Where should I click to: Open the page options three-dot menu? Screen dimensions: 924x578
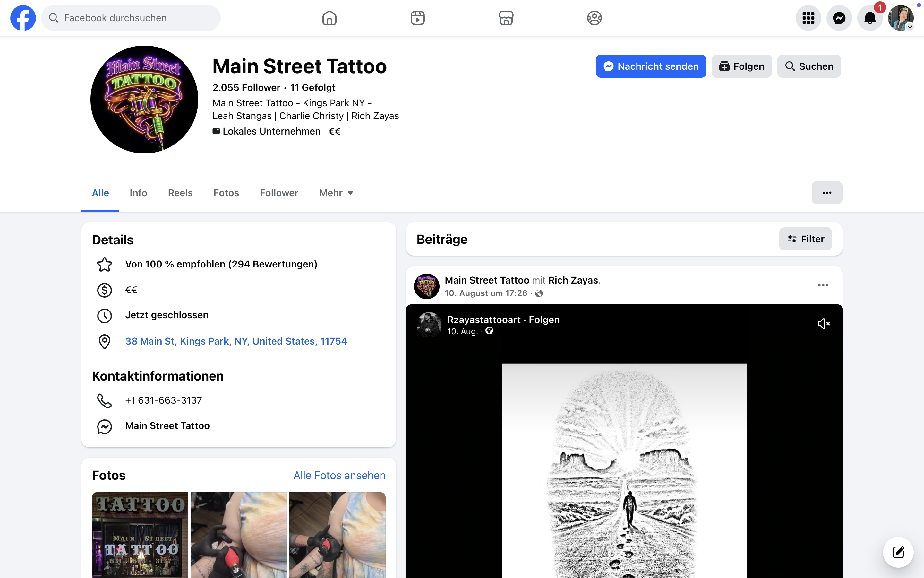pos(827,193)
